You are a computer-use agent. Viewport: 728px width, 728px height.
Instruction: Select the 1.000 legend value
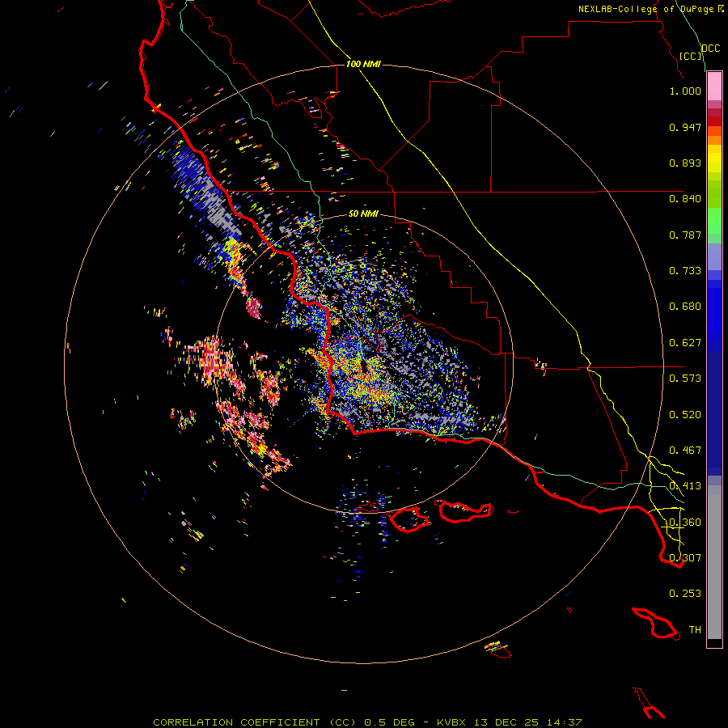point(685,91)
